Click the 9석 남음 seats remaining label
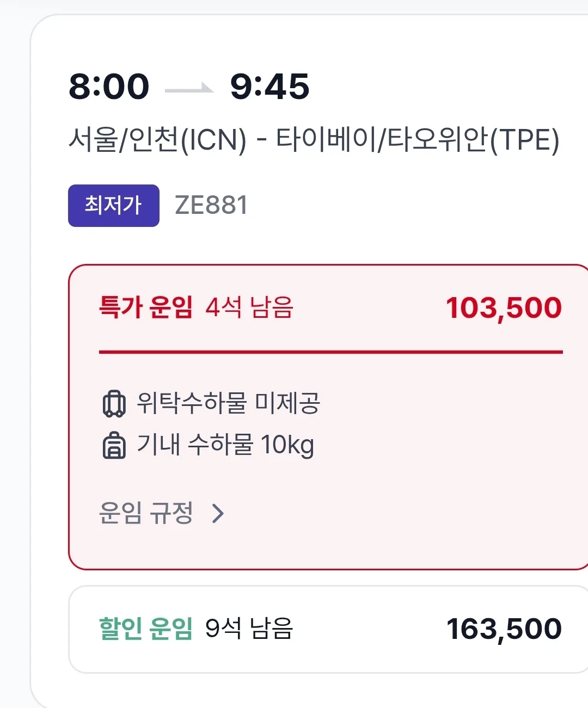 [249, 629]
